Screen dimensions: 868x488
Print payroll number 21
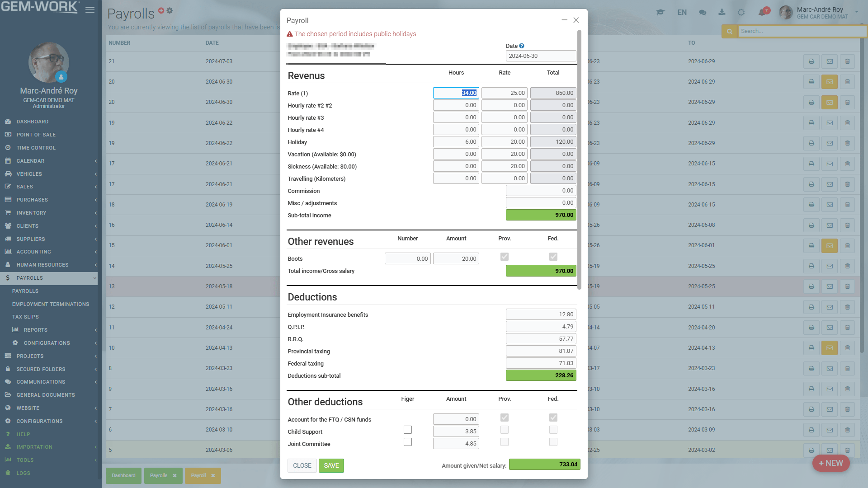811,61
